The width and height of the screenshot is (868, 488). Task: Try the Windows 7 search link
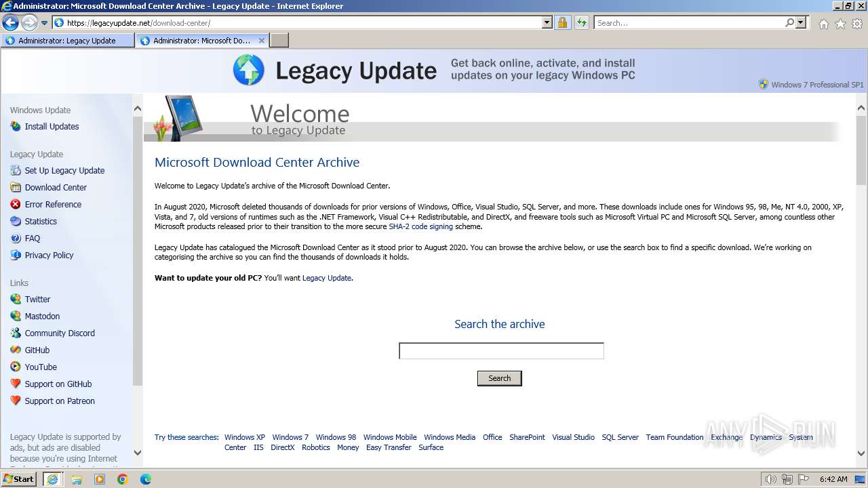290,437
